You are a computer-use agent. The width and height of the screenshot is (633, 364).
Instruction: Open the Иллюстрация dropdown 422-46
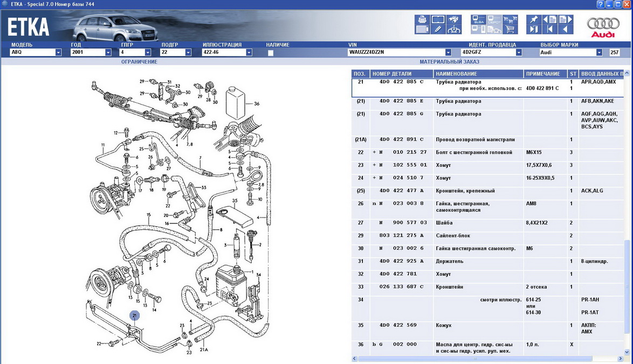249,53
